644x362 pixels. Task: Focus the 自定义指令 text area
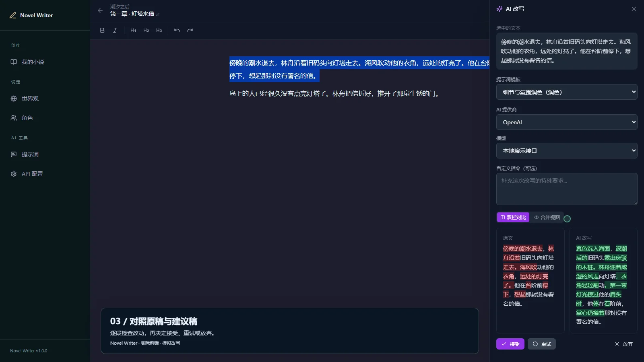click(x=567, y=189)
